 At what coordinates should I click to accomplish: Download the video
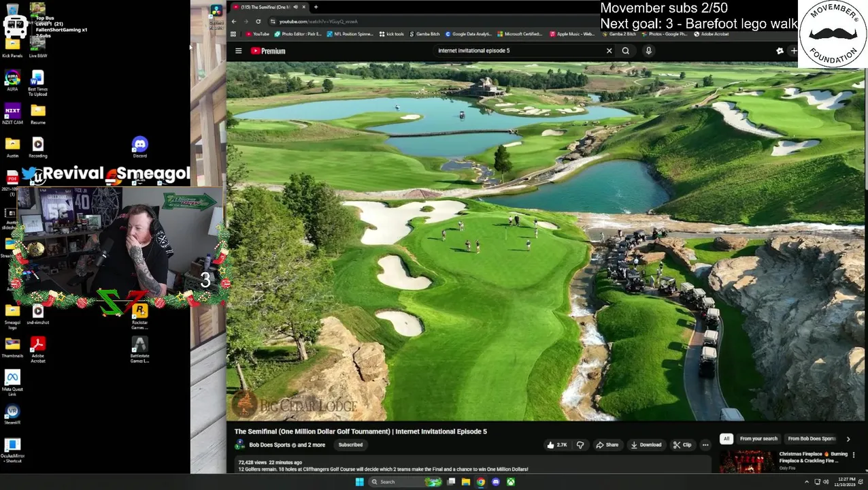click(x=646, y=445)
